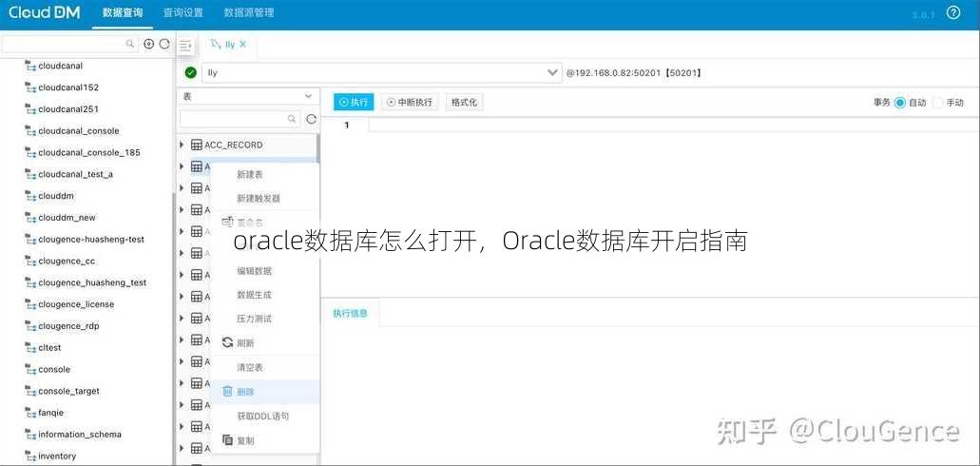Select the cloudcanal_console schema
980x466 pixels.
click(x=78, y=130)
